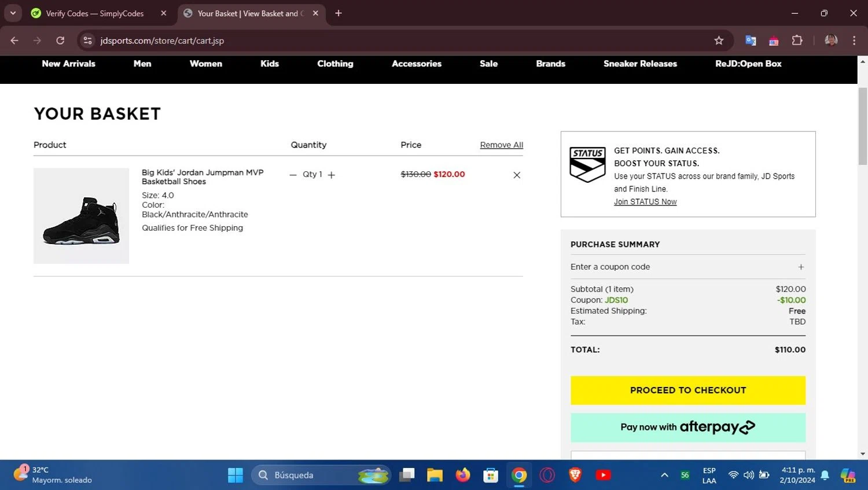Open the Brands menu

tap(551, 64)
